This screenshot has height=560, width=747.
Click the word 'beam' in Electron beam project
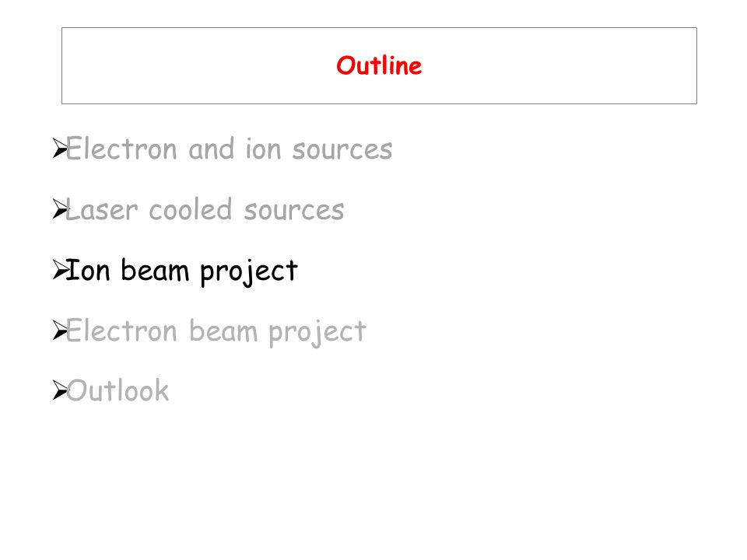pos(223,331)
